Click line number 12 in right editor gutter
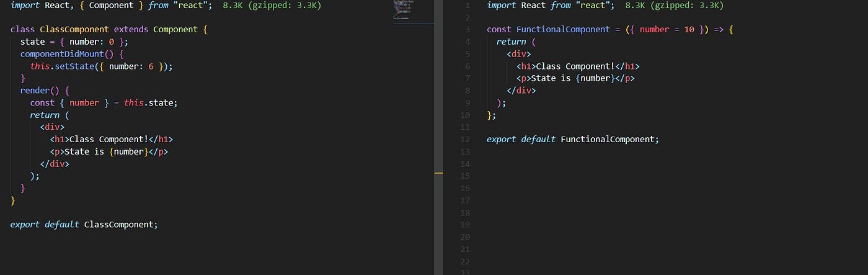Image resolution: width=868 pixels, height=275 pixels. point(466,139)
